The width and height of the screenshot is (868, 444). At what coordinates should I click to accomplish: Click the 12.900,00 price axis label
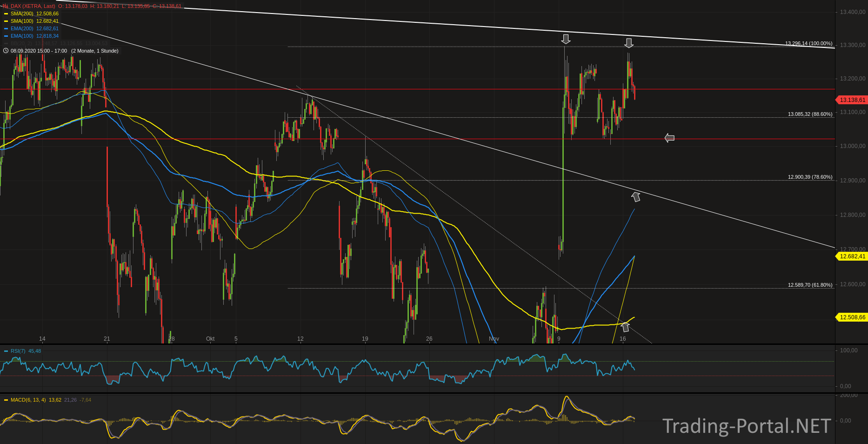pyautogui.click(x=853, y=181)
